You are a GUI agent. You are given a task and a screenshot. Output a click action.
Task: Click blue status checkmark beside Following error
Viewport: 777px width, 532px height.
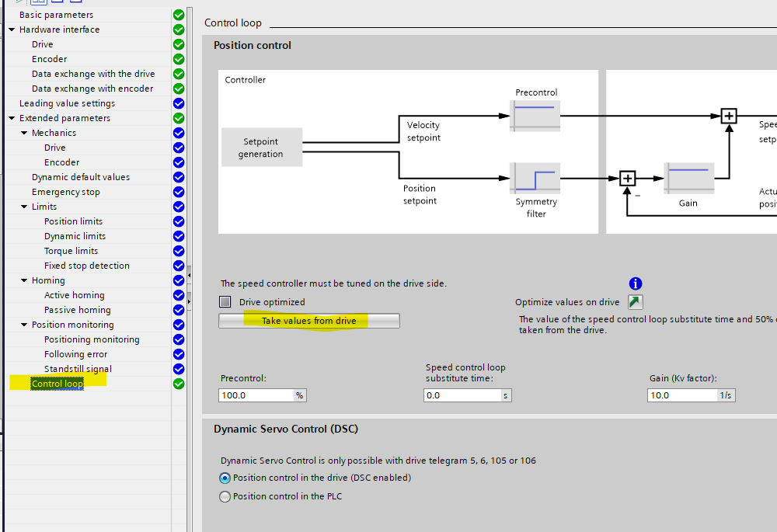179,354
